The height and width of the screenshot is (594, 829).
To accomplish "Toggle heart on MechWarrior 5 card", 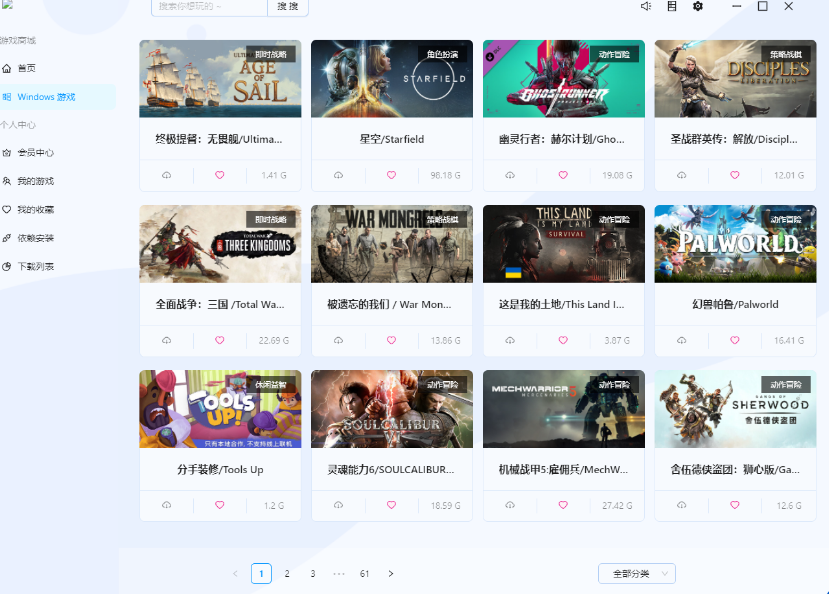I will point(563,505).
